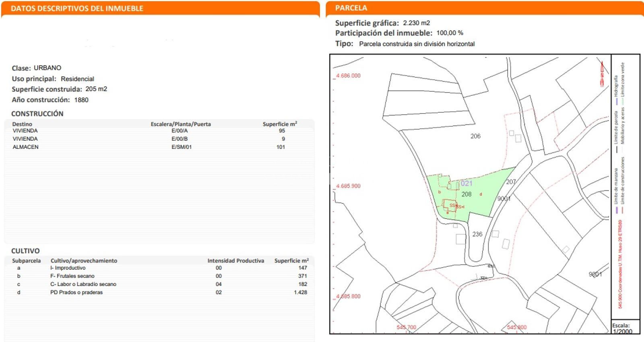Click parcel number 236 on the map

477,234
